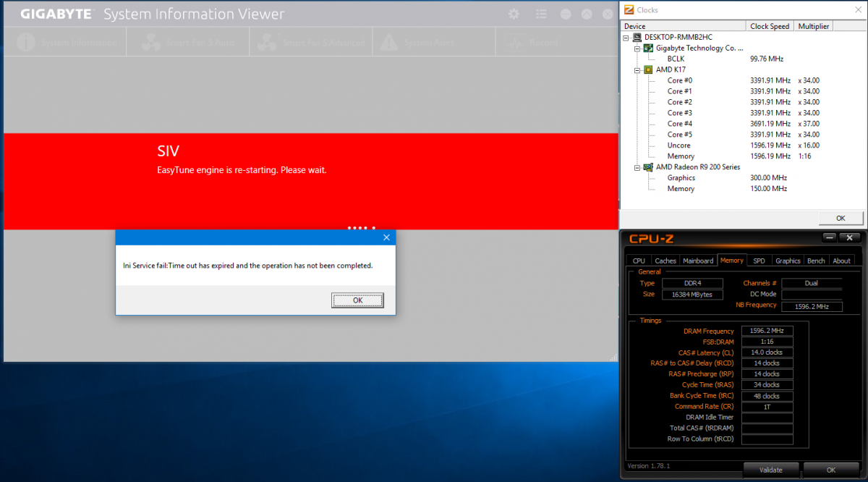Close the Ini Service fail dialog with X
The width and height of the screenshot is (868, 482).
click(x=386, y=237)
